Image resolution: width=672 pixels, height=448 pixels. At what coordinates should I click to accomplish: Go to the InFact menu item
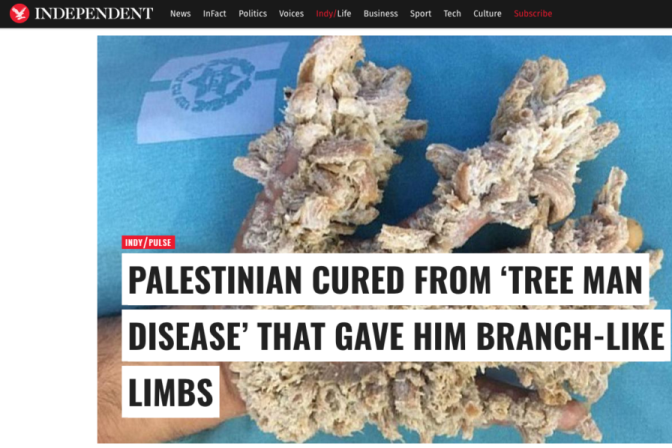coord(214,14)
